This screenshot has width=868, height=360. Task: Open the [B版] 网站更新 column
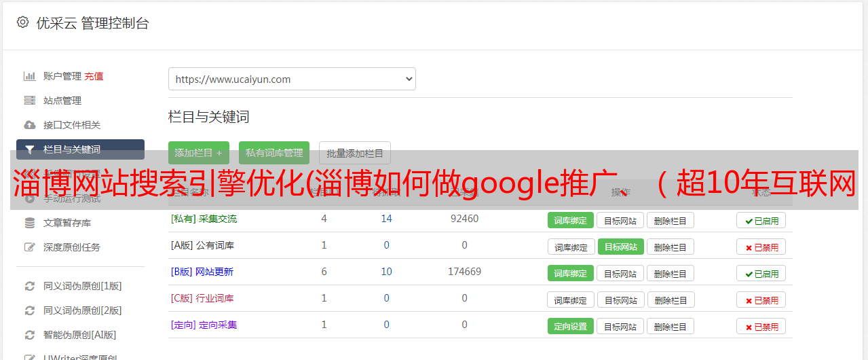click(x=202, y=272)
